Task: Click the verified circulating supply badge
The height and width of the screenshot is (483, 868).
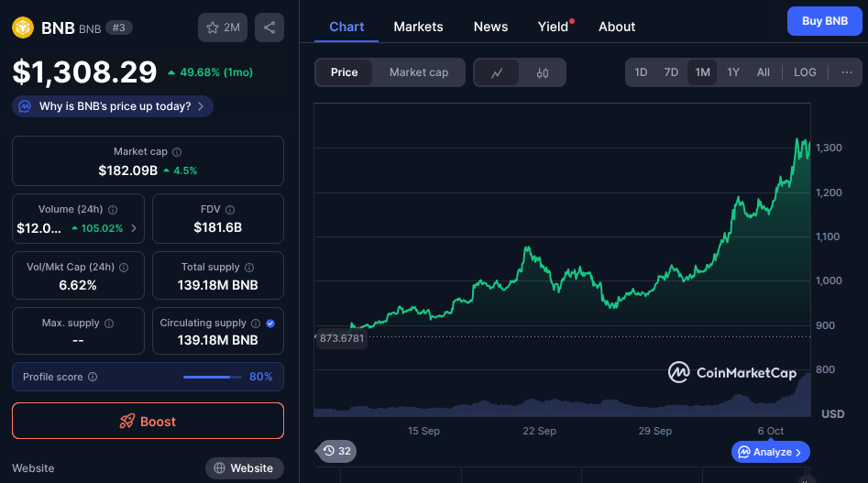Action: pos(270,324)
